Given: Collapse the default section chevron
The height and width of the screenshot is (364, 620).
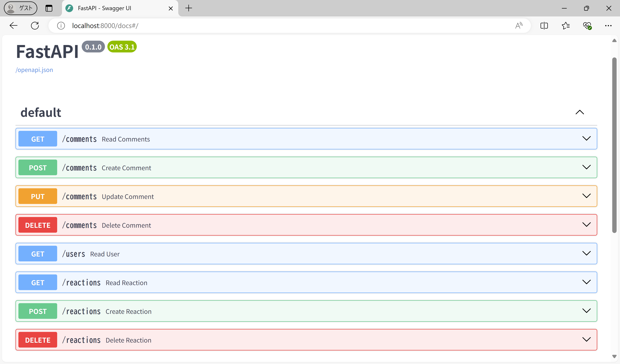Looking at the screenshot, I should 580,112.
